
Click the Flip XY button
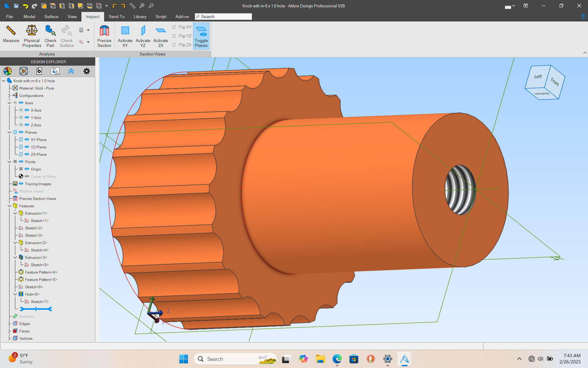pyautogui.click(x=182, y=27)
